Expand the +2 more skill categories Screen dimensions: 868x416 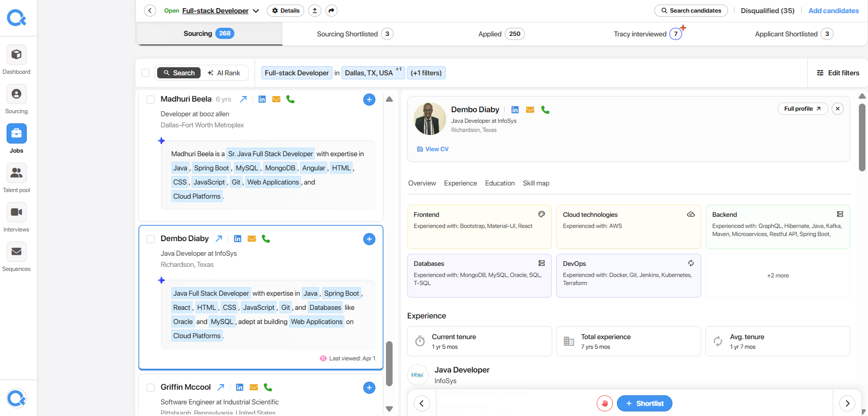coord(778,275)
